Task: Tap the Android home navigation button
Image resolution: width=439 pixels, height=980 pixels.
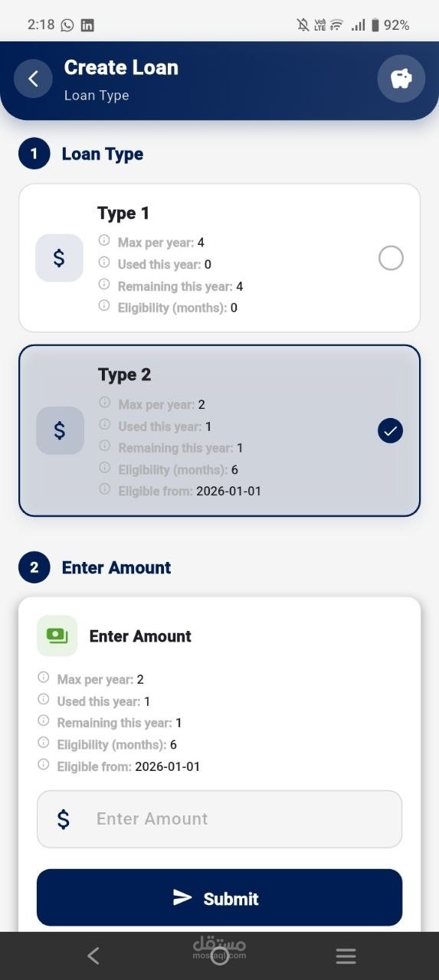Action: [220, 955]
